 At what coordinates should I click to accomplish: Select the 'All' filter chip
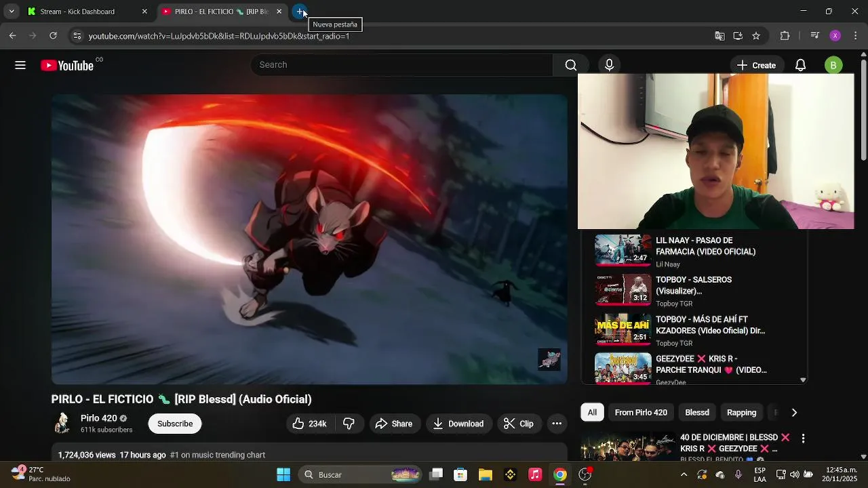[x=592, y=413]
